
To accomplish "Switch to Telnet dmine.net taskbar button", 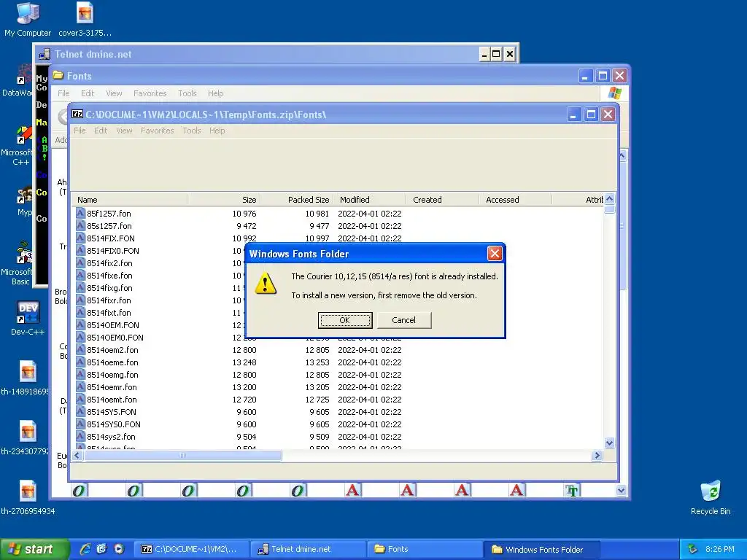I will 308,549.
